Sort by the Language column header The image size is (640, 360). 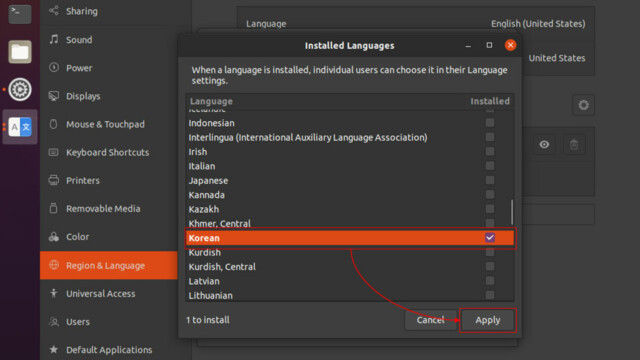(x=211, y=101)
